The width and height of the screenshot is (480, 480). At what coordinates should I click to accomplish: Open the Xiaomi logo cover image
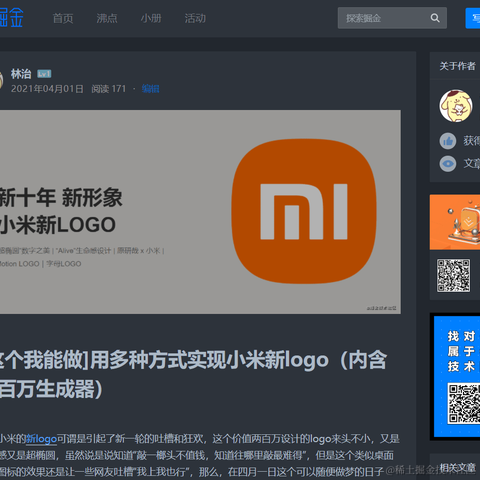(200, 212)
